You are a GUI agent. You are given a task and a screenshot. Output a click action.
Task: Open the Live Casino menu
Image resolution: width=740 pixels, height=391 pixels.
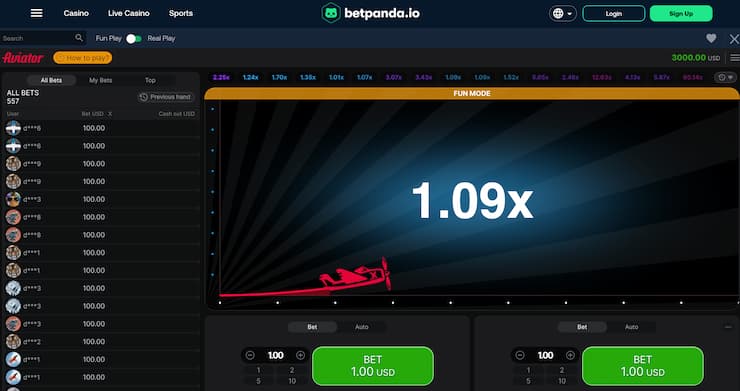[128, 13]
